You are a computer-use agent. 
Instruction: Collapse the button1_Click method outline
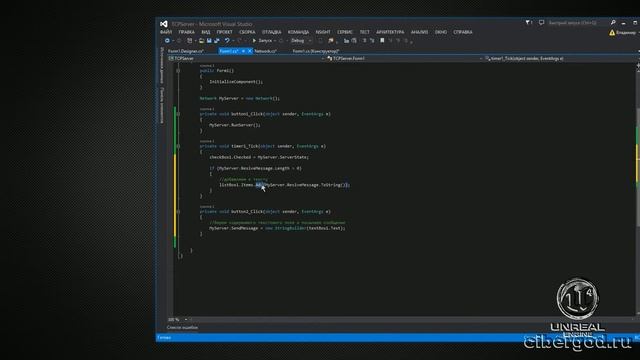pos(178,114)
